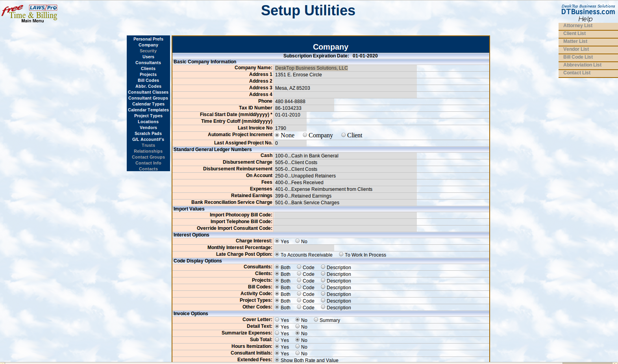Click the Fiscal Start Date field

(290, 115)
